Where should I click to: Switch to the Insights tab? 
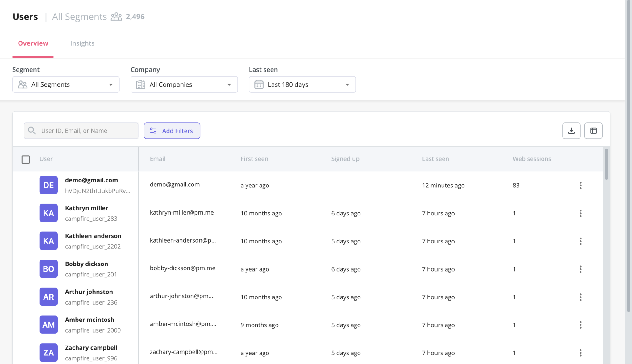(x=82, y=43)
